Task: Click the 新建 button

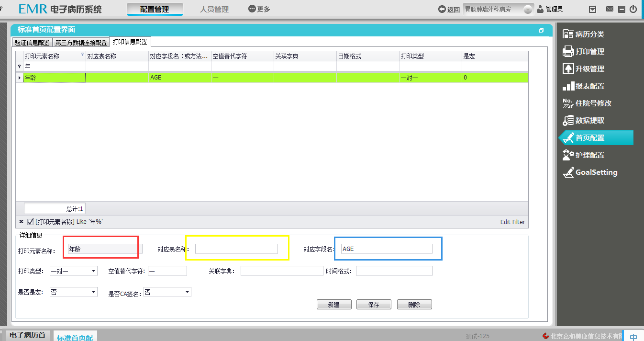Action: pyautogui.click(x=334, y=305)
